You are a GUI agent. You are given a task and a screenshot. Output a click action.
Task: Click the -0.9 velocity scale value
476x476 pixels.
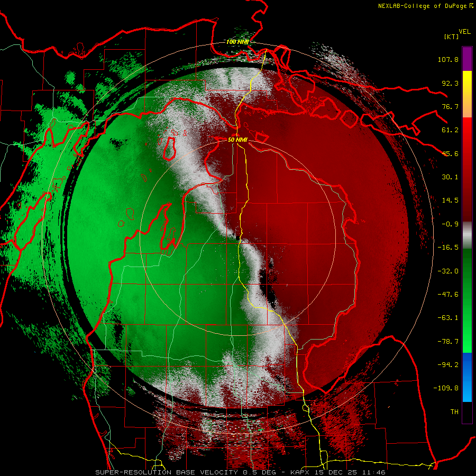[x=450, y=224]
